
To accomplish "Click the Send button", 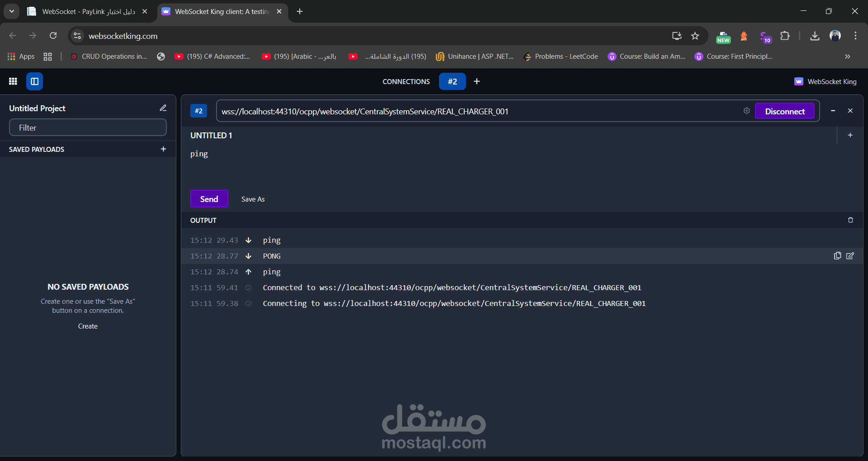I will pyautogui.click(x=209, y=199).
